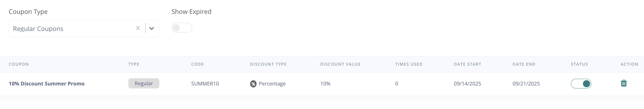
Task: Sort by the Times Used column header
Action: click(408, 64)
